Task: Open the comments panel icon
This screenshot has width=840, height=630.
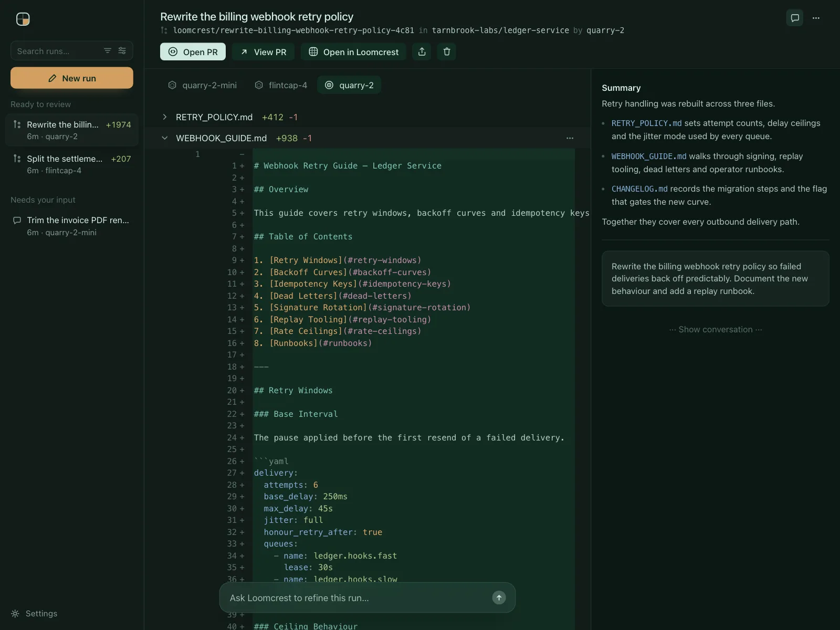Action: coord(795,18)
